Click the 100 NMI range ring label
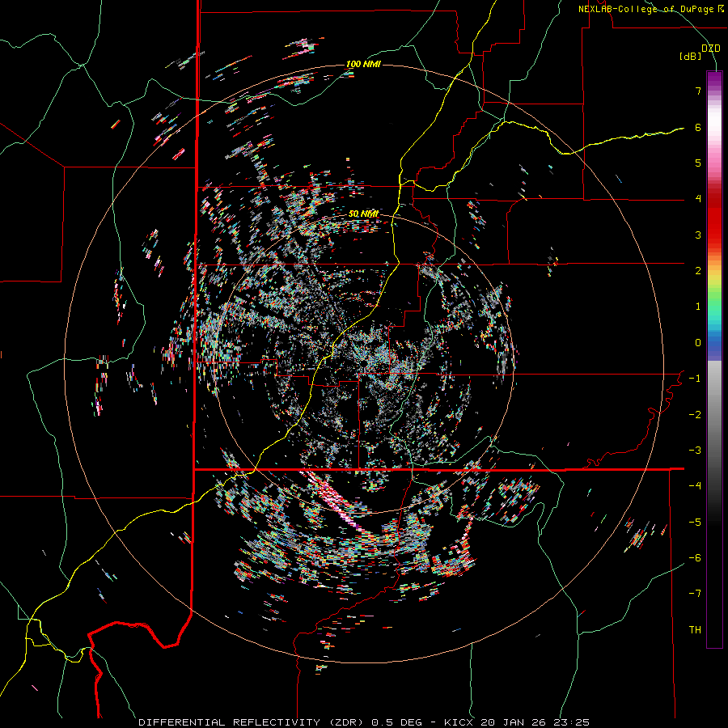Viewport: 728px width, 728px height. coord(363,64)
